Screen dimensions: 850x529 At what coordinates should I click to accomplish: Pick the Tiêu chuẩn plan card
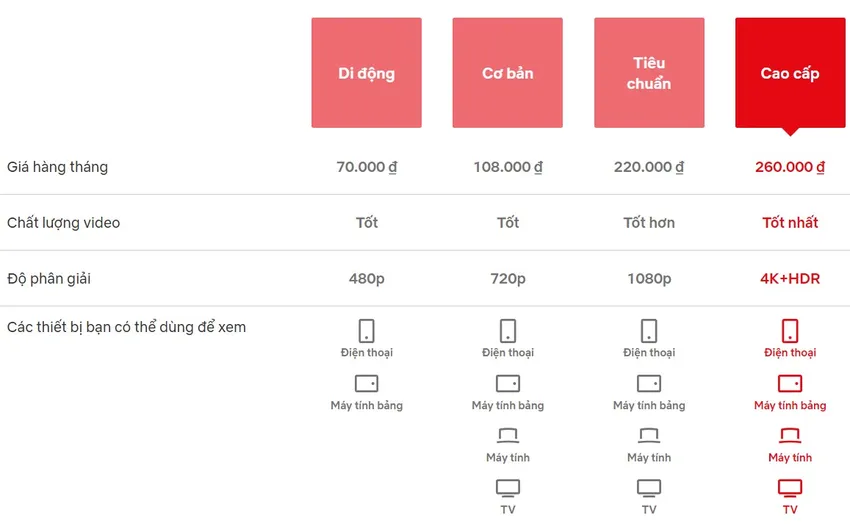[x=649, y=73]
